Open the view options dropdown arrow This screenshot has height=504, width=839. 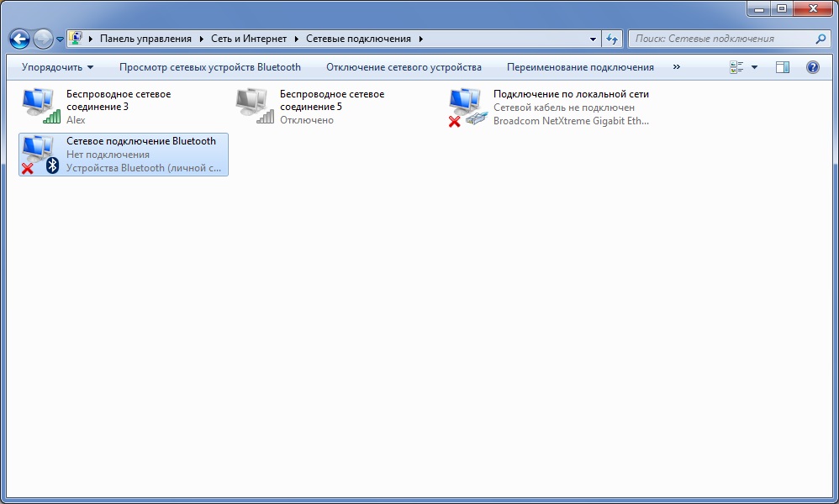click(x=754, y=67)
